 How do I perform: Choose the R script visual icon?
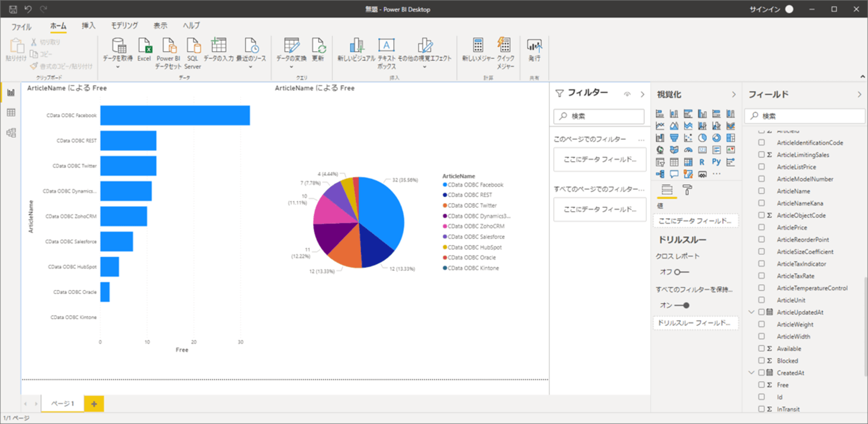pyautogui.click(x=702, y=162)
